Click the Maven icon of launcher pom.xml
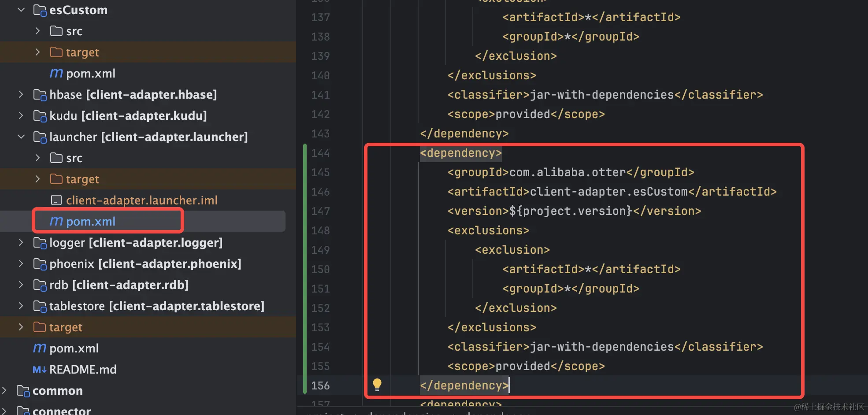 point(56,221)
